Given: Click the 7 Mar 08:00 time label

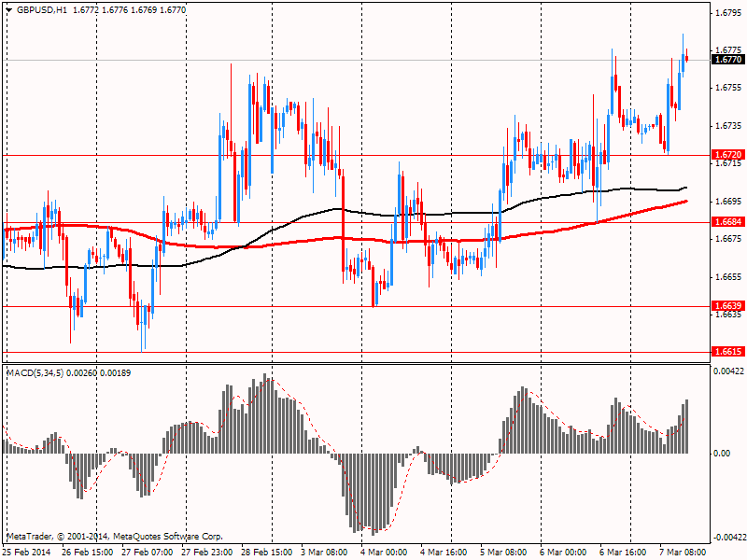Looking at the screenshot, I should tap(684, 552).
